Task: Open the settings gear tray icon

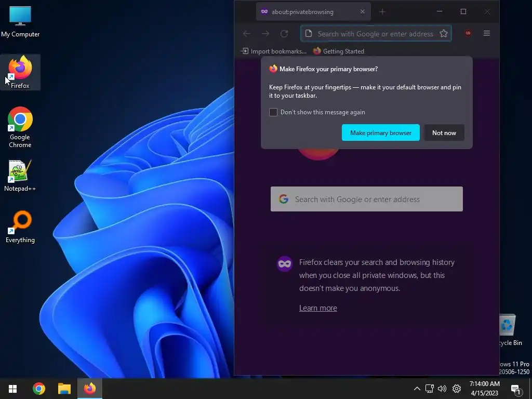Action: [457, 389]
